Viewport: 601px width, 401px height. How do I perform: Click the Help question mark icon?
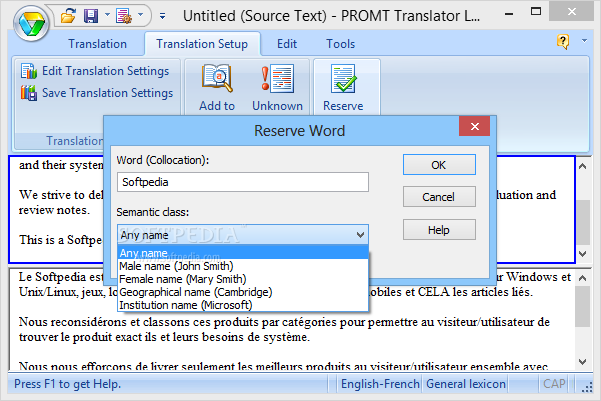[x=563, y=41]
